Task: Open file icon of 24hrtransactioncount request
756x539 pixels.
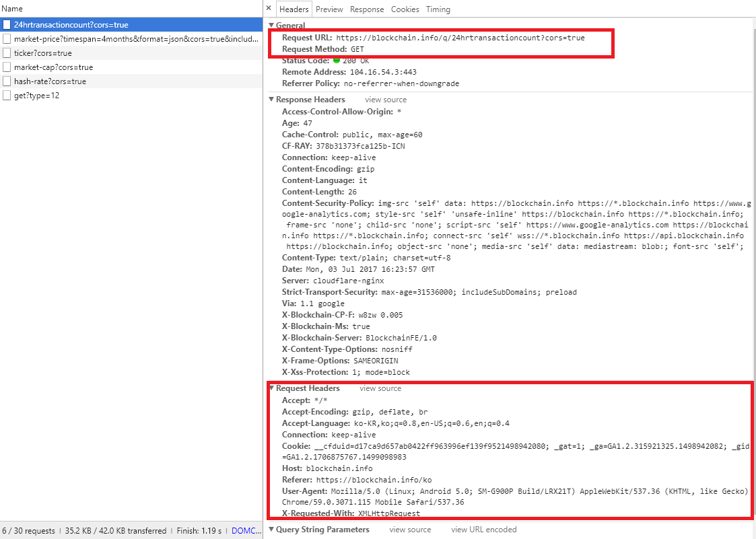Action: pyautogui.click(x=7, y=25)
